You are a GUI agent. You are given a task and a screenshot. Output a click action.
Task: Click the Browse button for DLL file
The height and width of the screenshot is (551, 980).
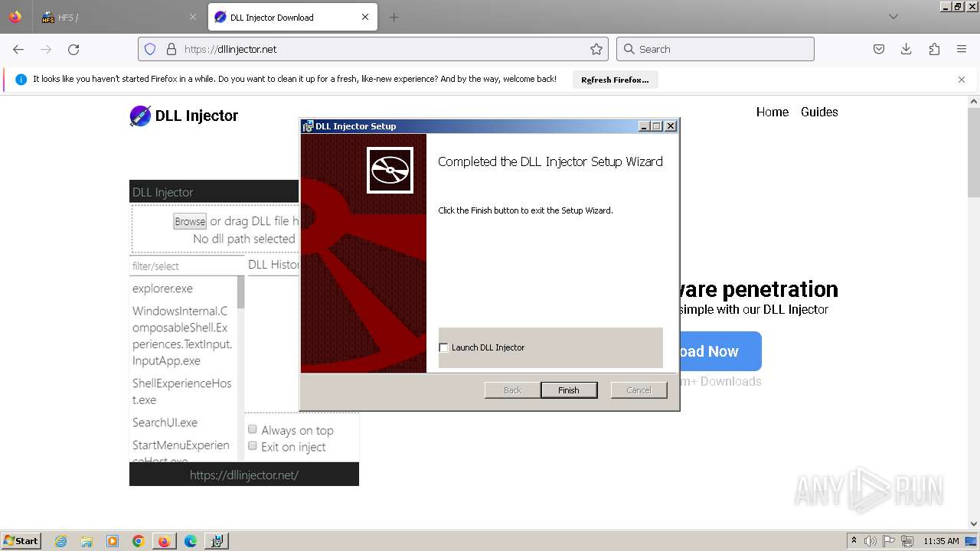point(190,221)
